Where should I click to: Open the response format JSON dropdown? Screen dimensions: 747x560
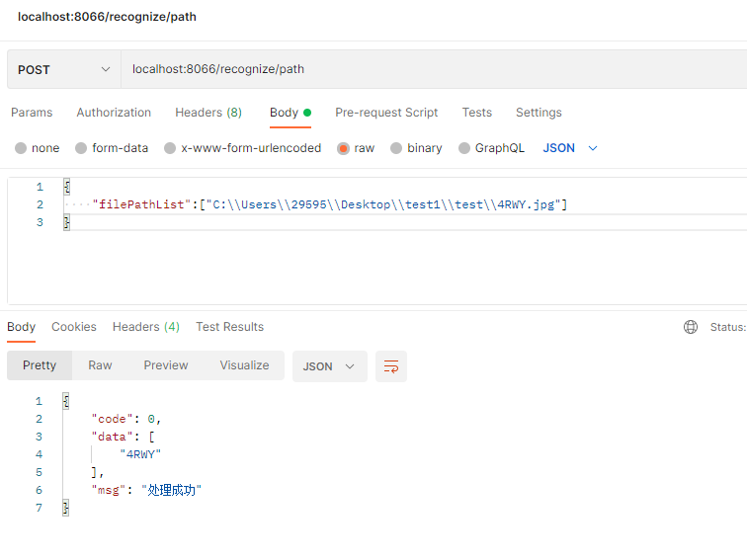(329, 366)
